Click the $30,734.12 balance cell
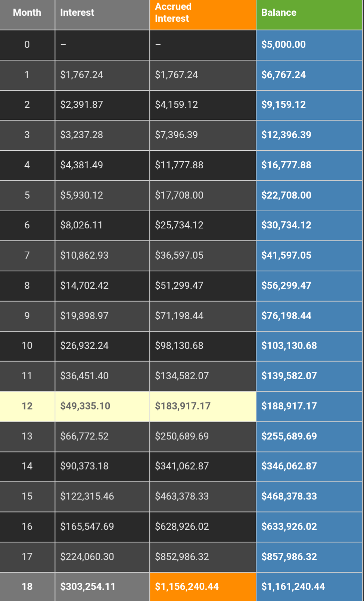364x601 pixels. click(309, 225)
